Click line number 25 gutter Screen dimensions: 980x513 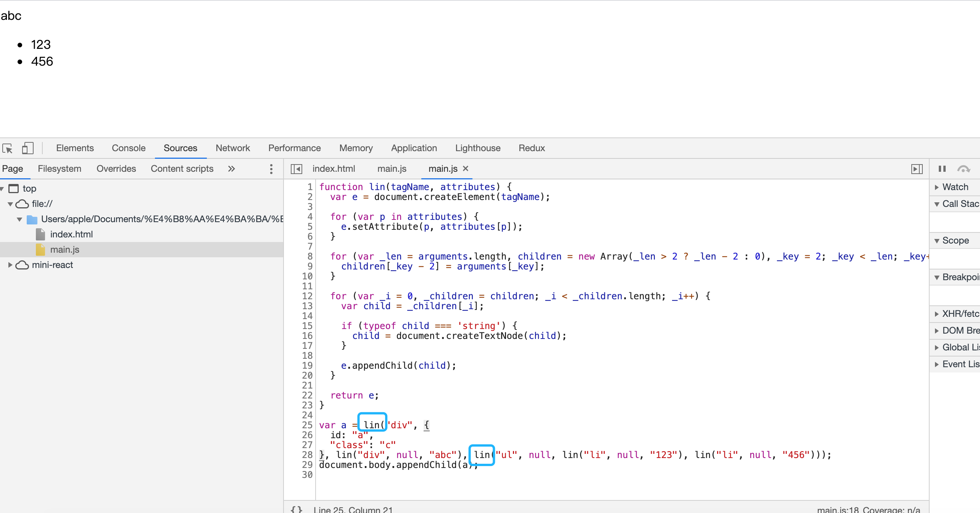307,425
